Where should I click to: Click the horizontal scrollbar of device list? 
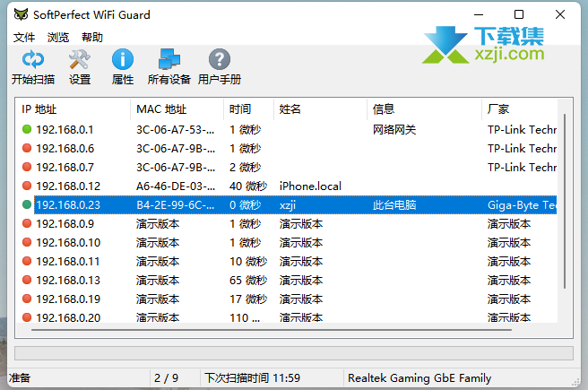(272, 330)
